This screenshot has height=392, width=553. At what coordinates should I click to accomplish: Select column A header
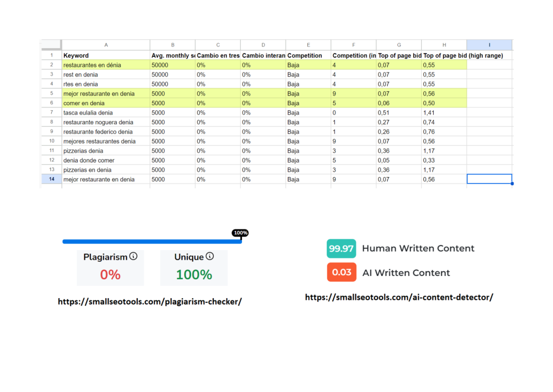106,45
